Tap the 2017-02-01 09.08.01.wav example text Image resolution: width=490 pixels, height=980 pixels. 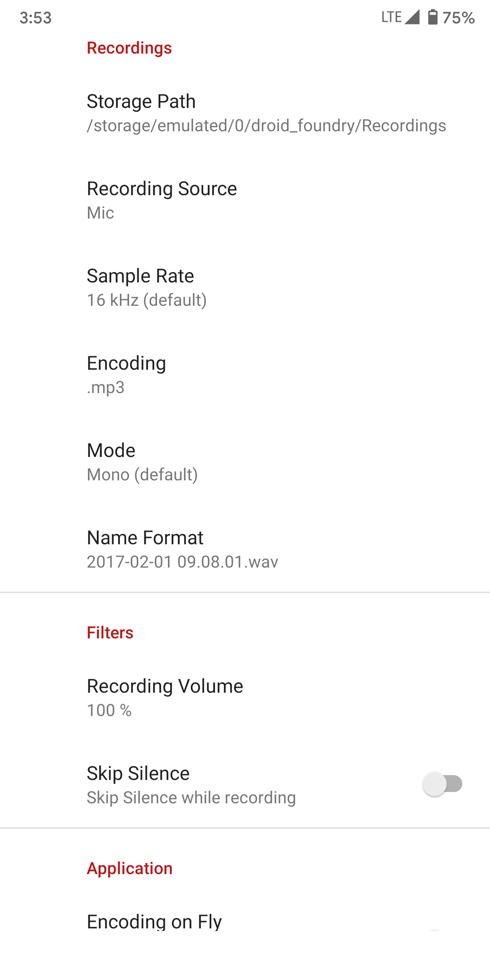pos(182,562)
